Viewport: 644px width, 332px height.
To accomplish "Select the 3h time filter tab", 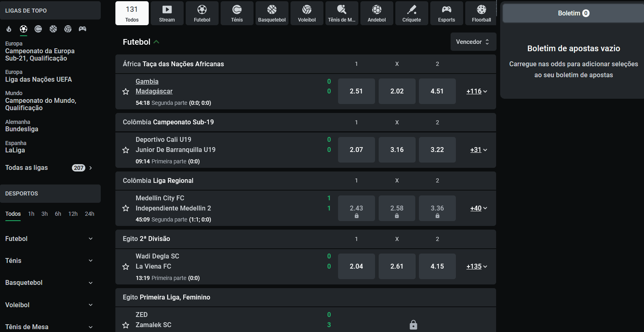I will pyautogui.click(x=45, y=214).
